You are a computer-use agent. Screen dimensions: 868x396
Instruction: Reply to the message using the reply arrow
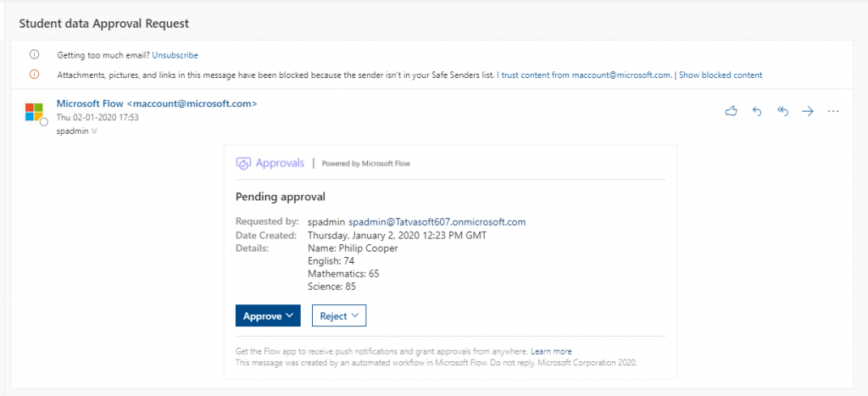[x=757, y=111]
